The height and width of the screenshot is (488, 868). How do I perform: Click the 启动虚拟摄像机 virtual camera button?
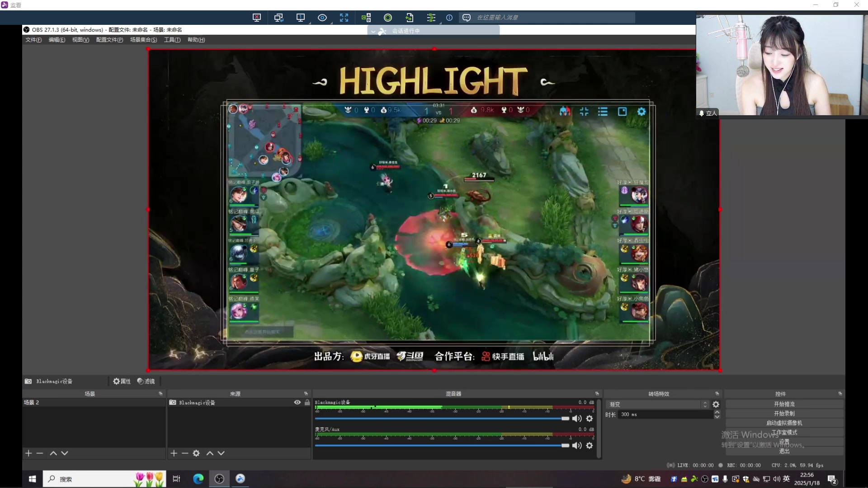(784, 423)
